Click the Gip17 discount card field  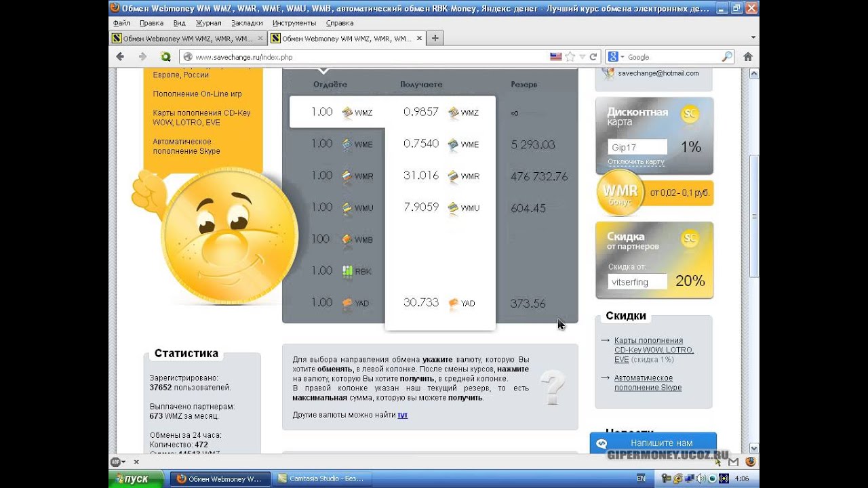point(637,147)
